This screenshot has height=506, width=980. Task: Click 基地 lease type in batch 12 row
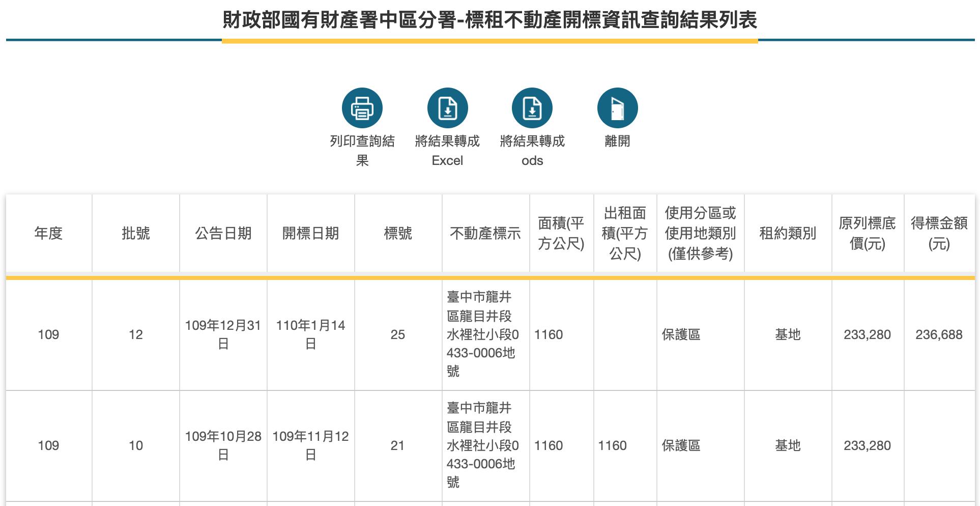pyautogui.click(x=788, y=334)
